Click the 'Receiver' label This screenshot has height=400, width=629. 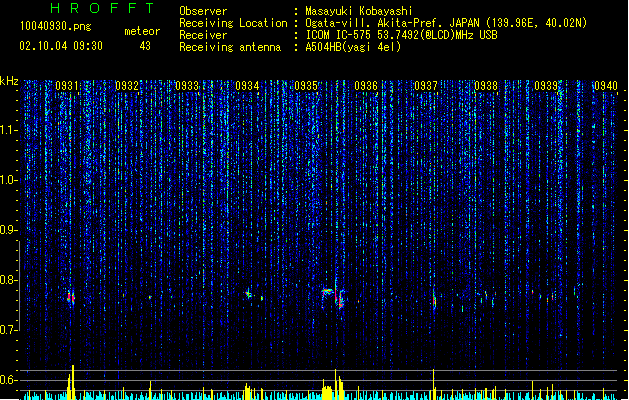click(x=203, y=35)
